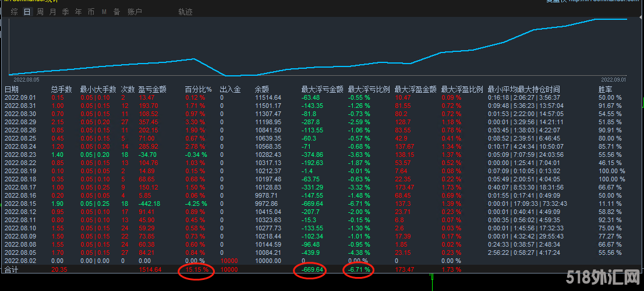Screen dimensions: 644x291
Task: Select the 2022.09.01 date in table row
Action: coord(20,97)
